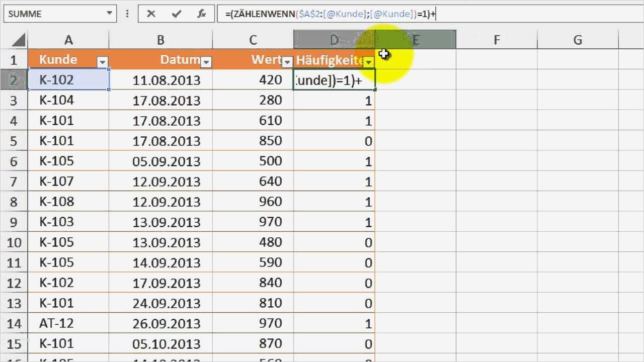
Task: Cancel formula entry with the X icon
Action: click(151, 14)
